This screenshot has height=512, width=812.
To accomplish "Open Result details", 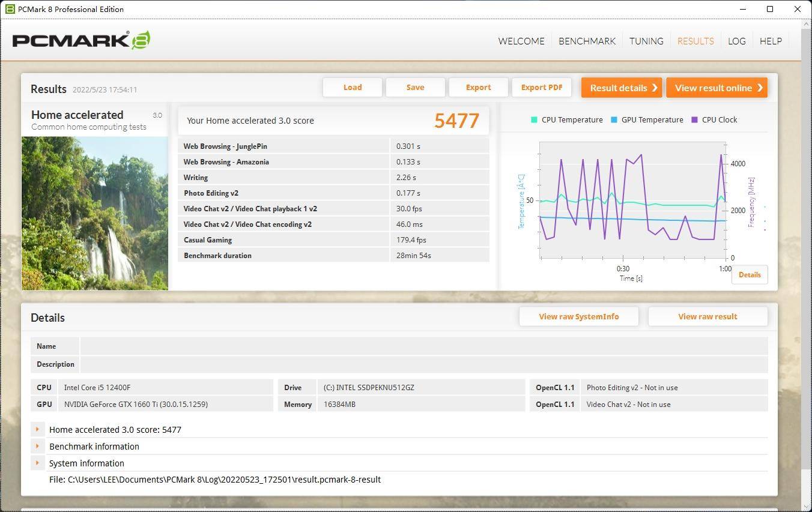I will 621,88.
